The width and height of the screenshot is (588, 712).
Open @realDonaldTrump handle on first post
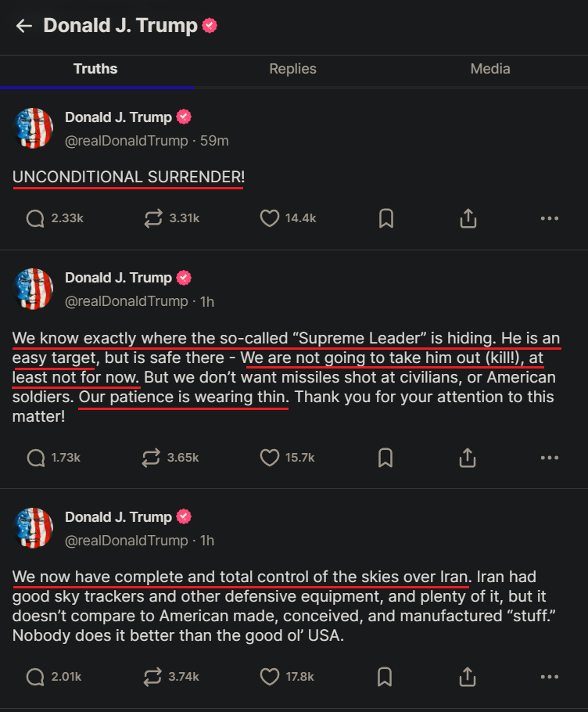tap(126, 141)
